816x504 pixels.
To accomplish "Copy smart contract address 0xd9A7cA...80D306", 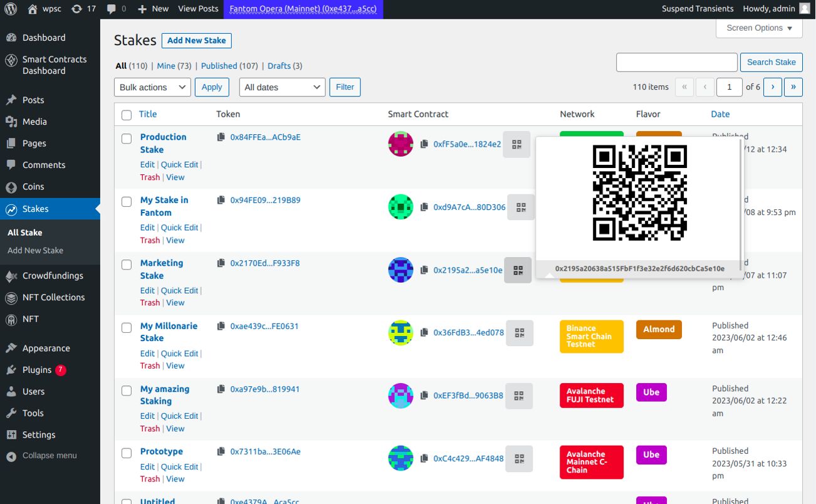I will click(424, 207).
